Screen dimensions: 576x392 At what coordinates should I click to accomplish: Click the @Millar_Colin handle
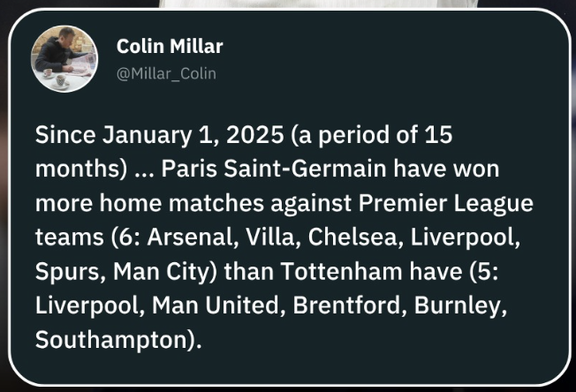click(166, 73)
